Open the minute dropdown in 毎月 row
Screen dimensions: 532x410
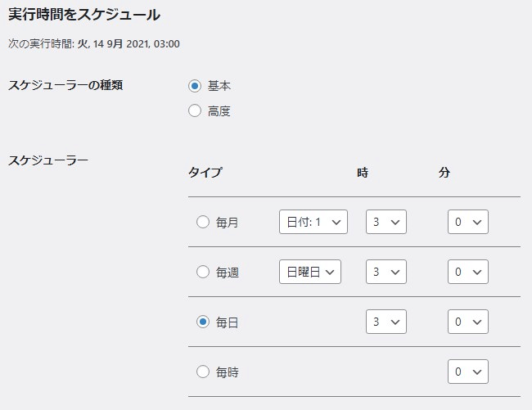(x=468, y=222)
